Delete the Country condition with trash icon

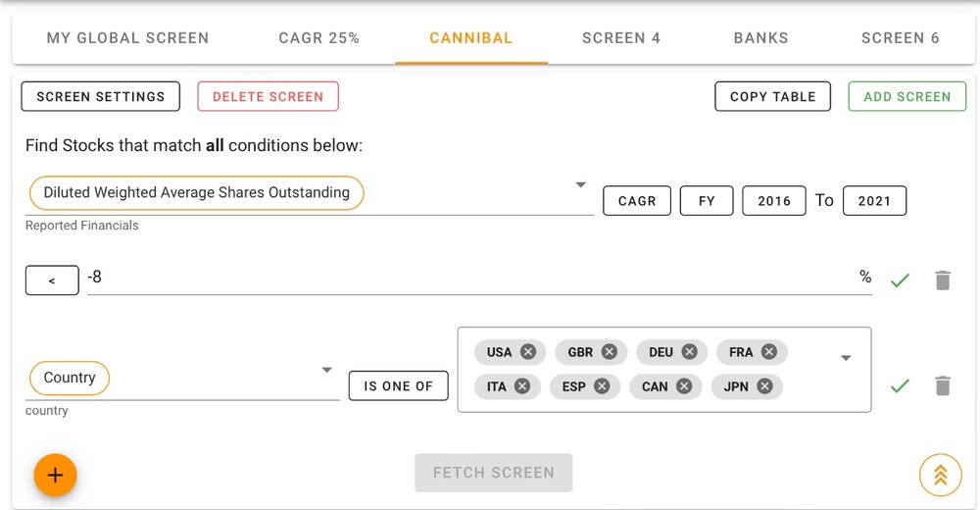coord(943,385)
